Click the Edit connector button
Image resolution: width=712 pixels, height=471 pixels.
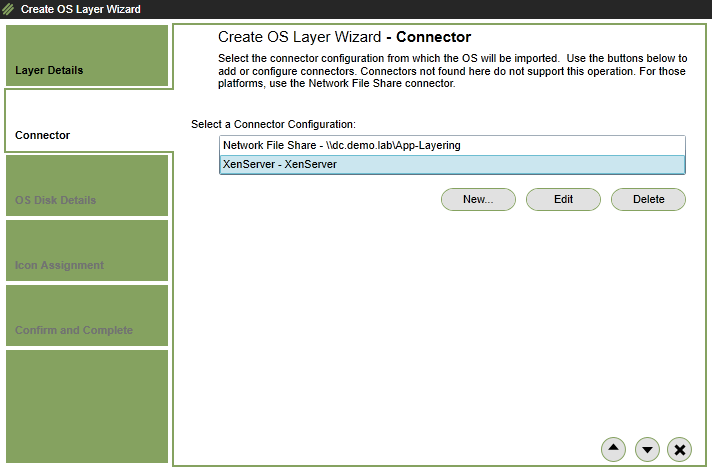(563, 199)
